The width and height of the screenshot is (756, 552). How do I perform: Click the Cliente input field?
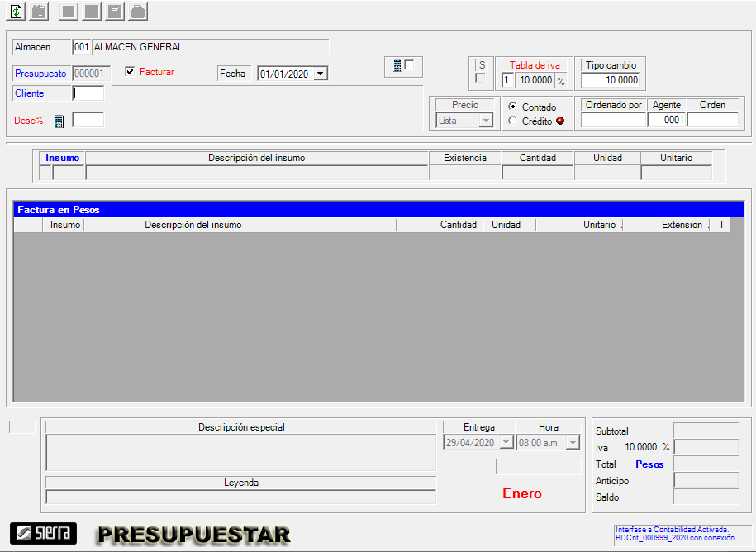pos(88,93)
